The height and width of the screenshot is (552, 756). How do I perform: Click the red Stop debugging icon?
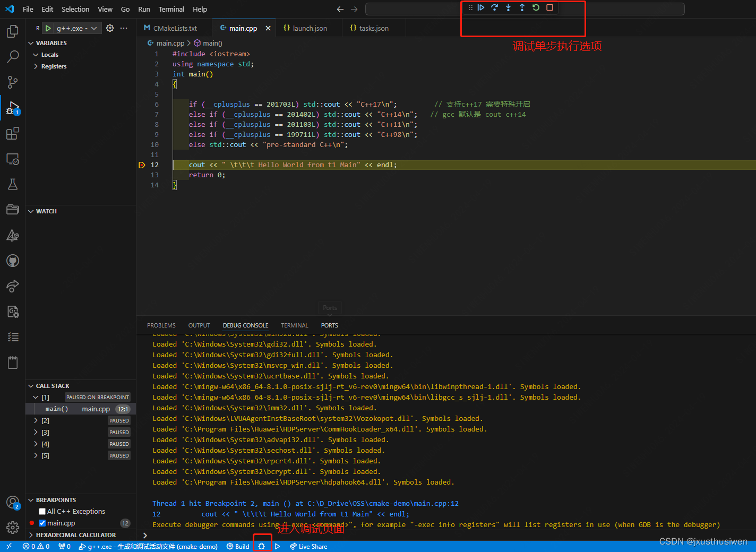(x=548, y=7)
